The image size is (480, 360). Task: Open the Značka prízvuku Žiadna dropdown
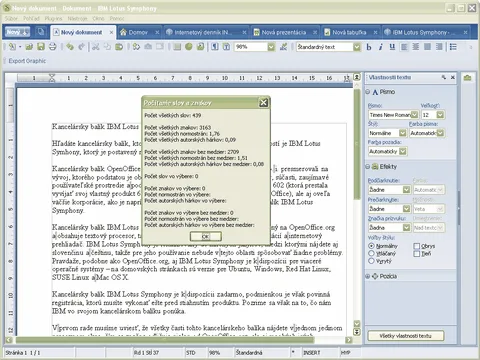(x=406, y=228)
